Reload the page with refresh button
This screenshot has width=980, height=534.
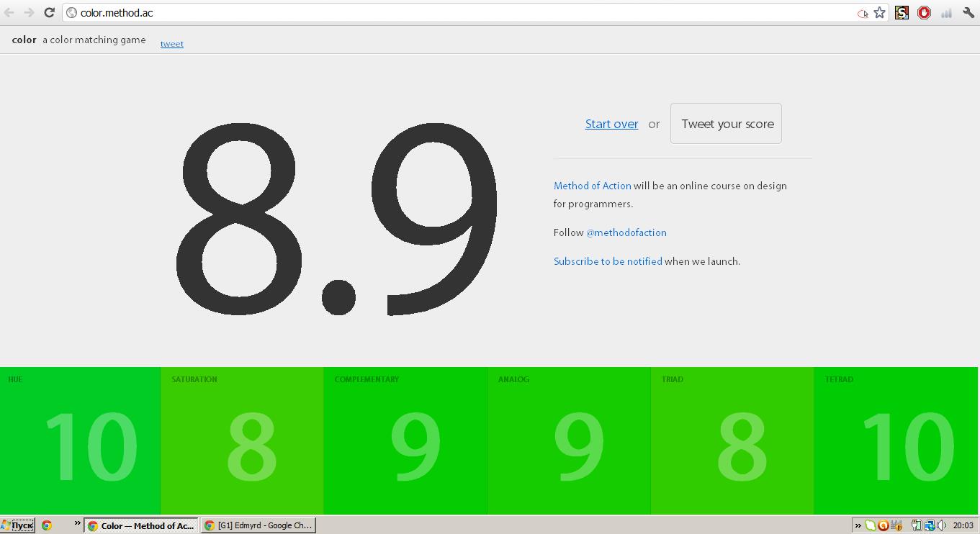coord(49,13)
